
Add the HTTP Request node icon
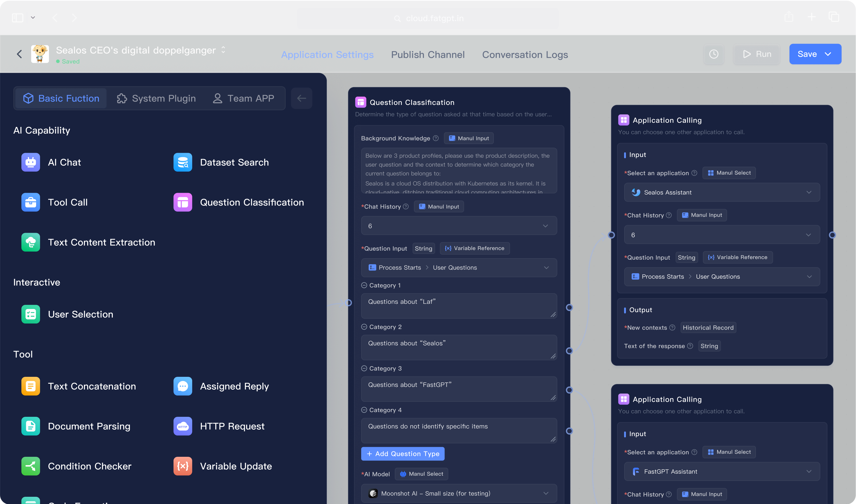pos(183,426)
